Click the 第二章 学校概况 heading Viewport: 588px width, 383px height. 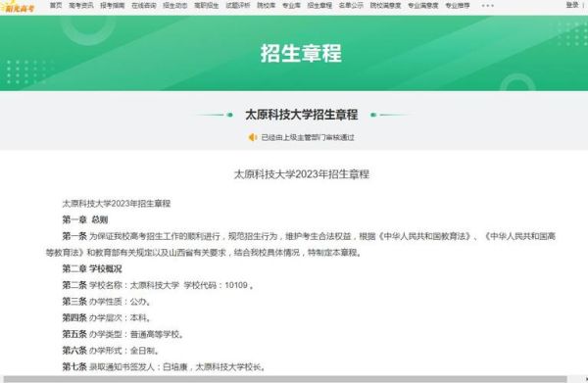pos(92,268)
